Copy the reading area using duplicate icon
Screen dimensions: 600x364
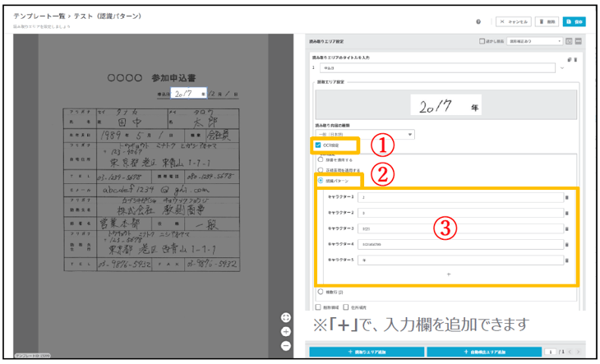(569, 59)
